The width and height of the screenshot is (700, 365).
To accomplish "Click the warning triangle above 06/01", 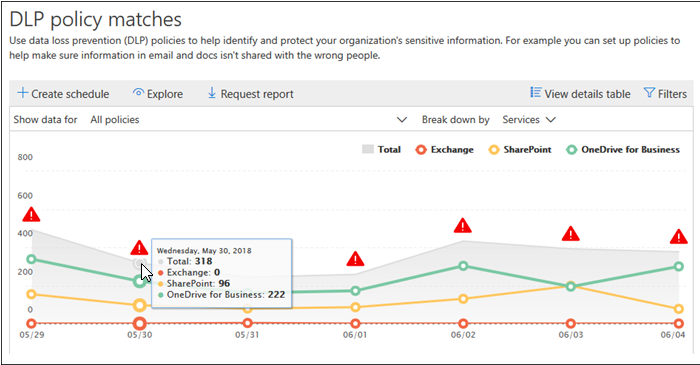I will pyautogui.click(x=355, y=259).
